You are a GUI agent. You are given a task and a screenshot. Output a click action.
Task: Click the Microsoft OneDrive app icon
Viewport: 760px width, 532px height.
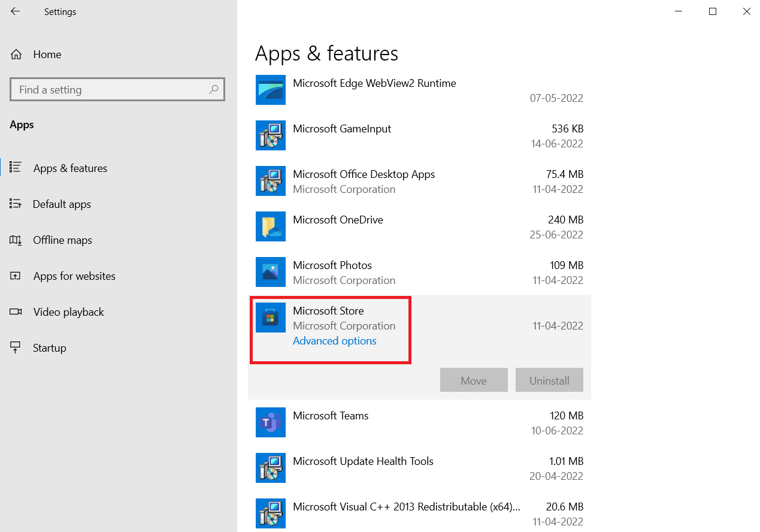point(271,226)
